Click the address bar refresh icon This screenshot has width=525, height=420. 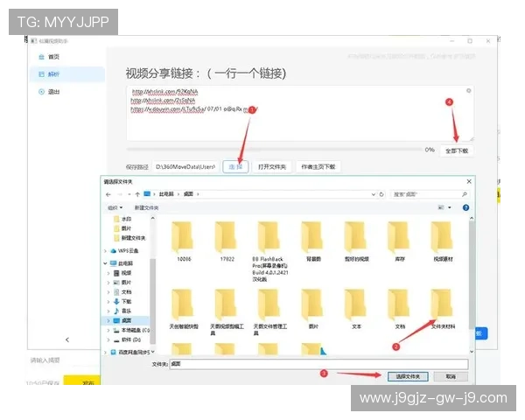[381, 194]
